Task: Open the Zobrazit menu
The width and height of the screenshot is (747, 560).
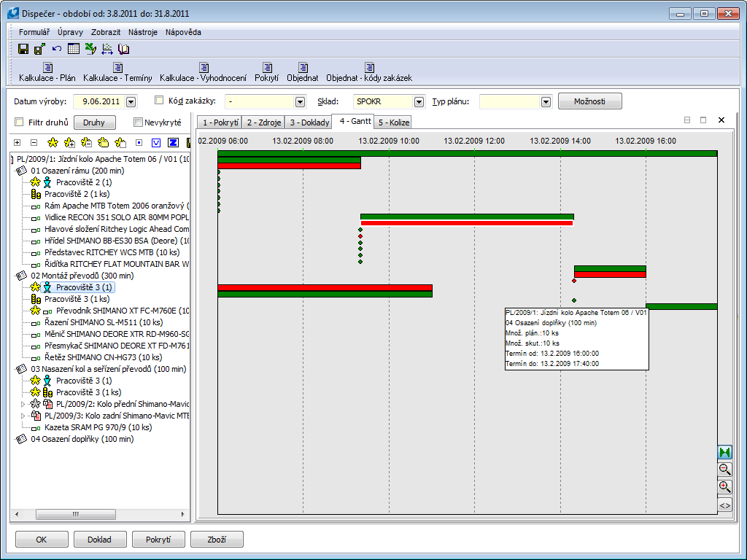Action: click(x=106, y=32)
